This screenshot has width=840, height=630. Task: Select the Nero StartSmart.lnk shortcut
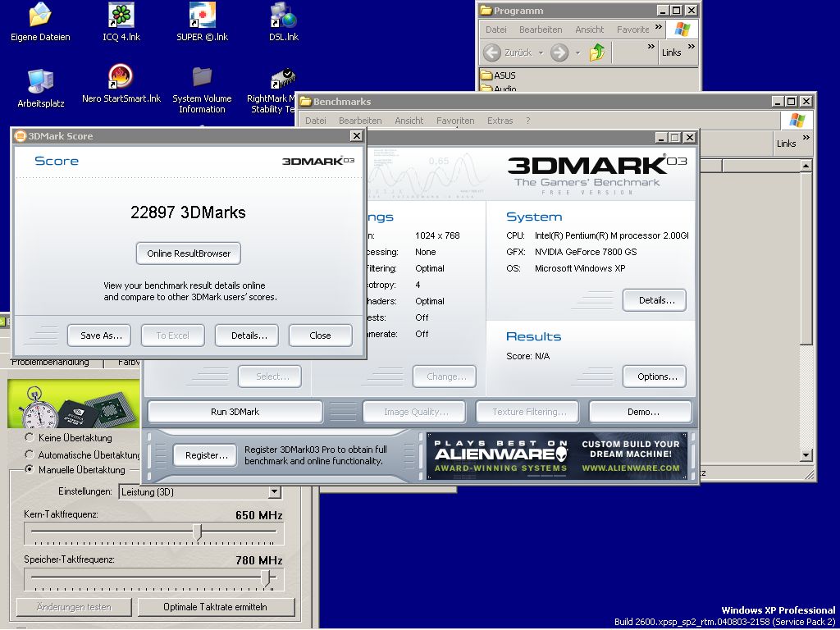click(121, 84)
